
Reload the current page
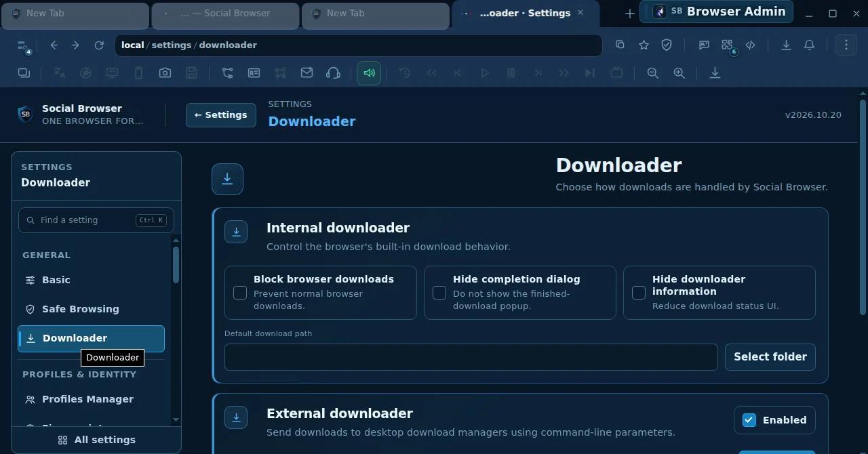pyautogui.click(x=99, y=45)
